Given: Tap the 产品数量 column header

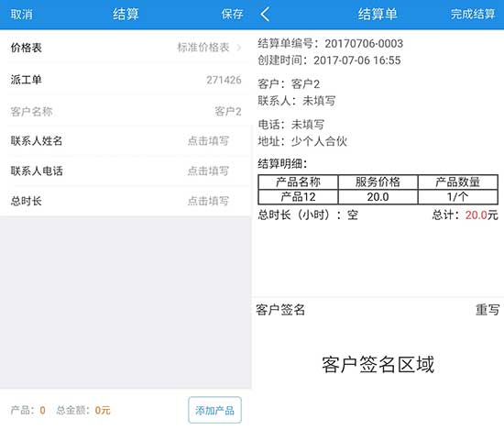Looking at the screenshot, I should pos(457,182).
